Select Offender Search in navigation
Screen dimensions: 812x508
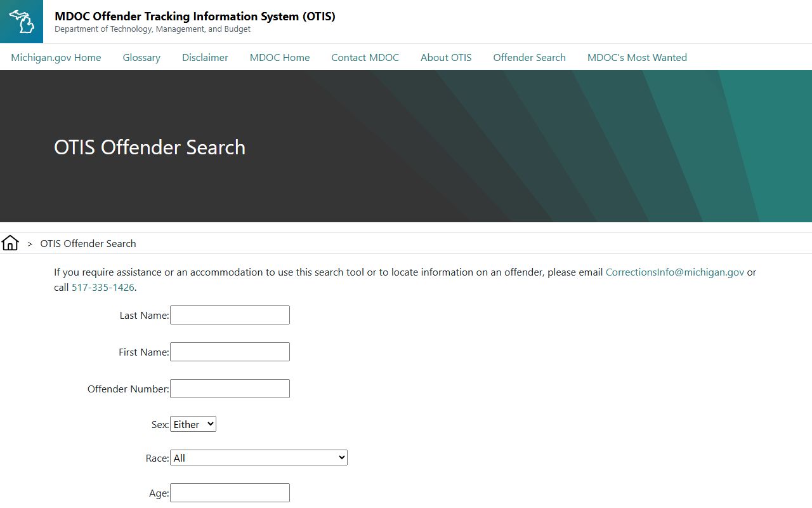pos(529,57)
